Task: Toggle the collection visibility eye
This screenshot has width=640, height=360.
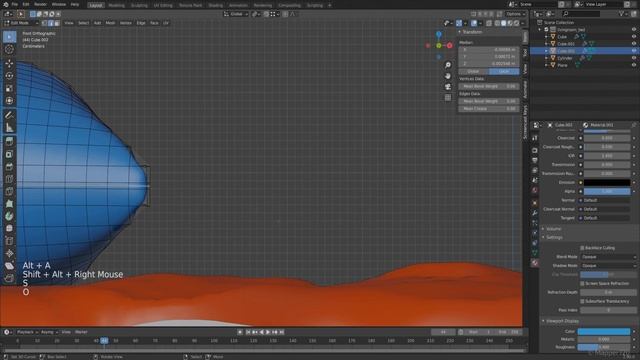Action: click(634, 29)
